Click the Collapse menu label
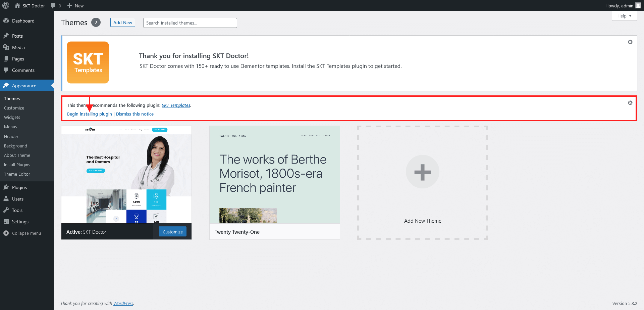 26,233
